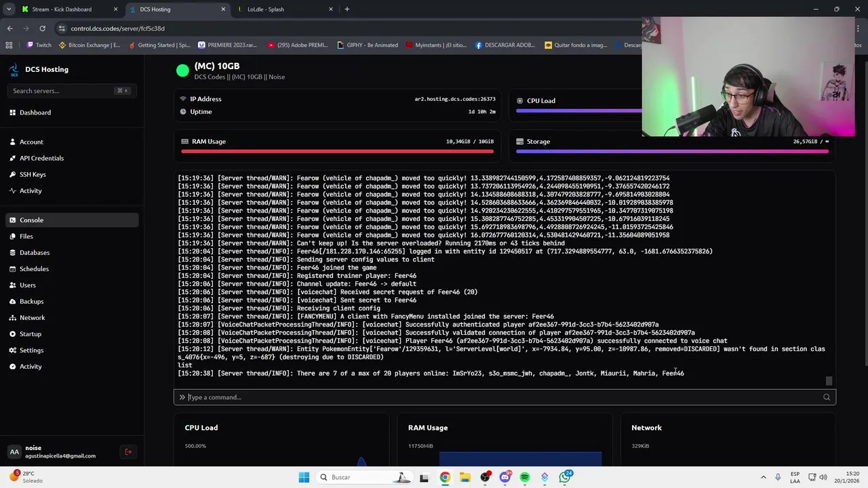Switch to Stream - Kick Dashboard tab

68,9
